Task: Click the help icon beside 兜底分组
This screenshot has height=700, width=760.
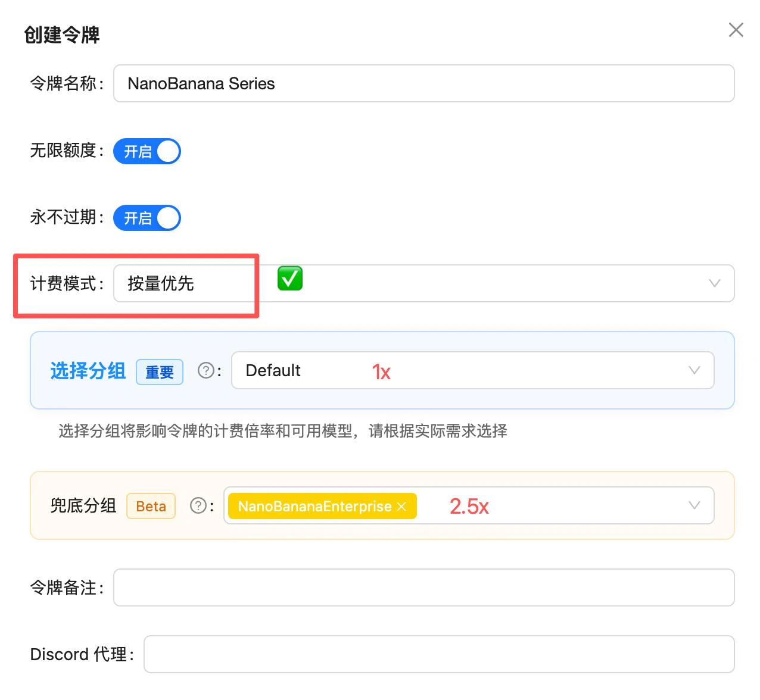Action: pyautogui.click(x=198, y=505)
